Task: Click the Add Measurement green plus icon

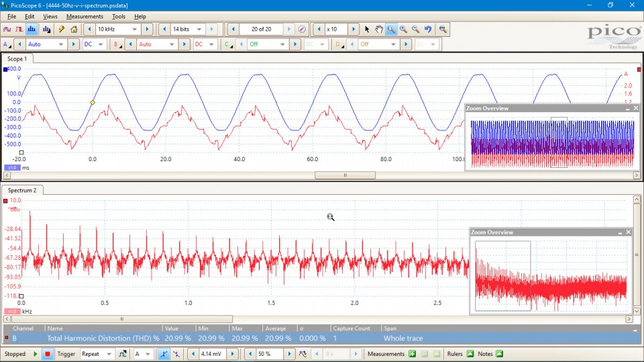Action: [x=412, y=354]
